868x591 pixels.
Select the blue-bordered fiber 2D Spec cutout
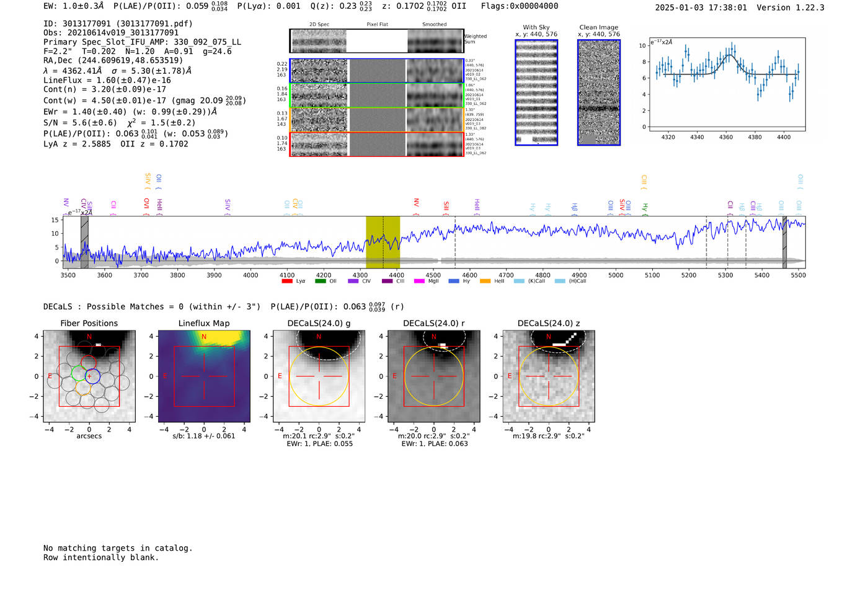pos(319,71)
